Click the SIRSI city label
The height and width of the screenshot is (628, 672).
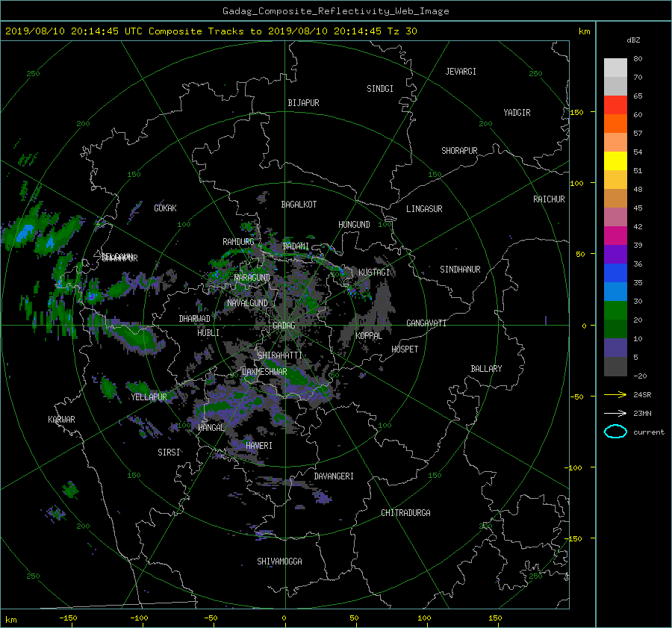[x=169, y=453]
